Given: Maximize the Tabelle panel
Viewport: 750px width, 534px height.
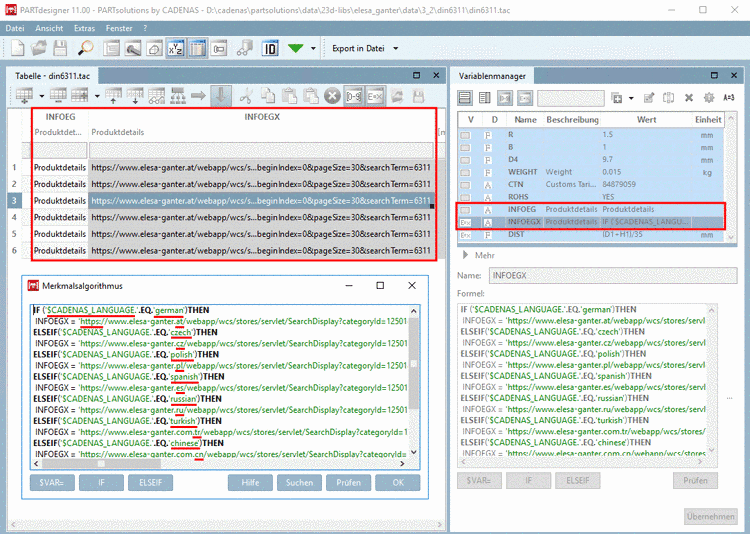Looking at the screenshot, I should coord(416,75).
